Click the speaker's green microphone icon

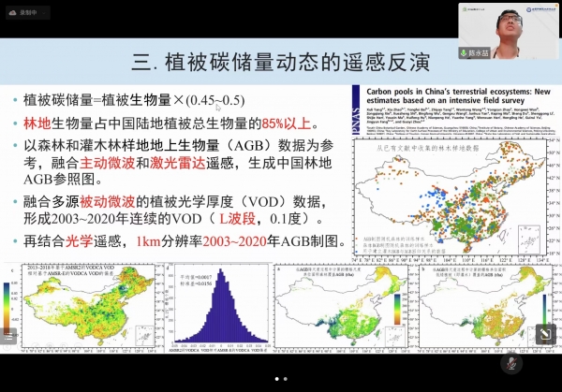coord(466,52)
